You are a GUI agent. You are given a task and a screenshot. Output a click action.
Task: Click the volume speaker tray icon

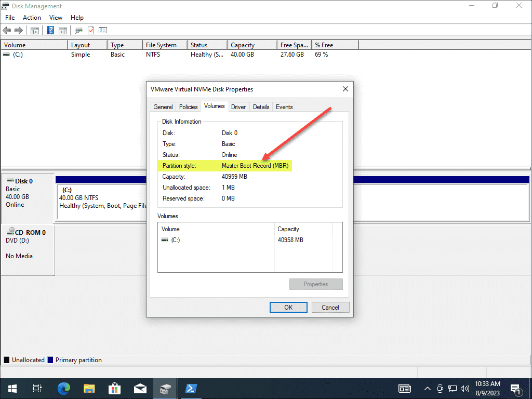tap(465, 389)
